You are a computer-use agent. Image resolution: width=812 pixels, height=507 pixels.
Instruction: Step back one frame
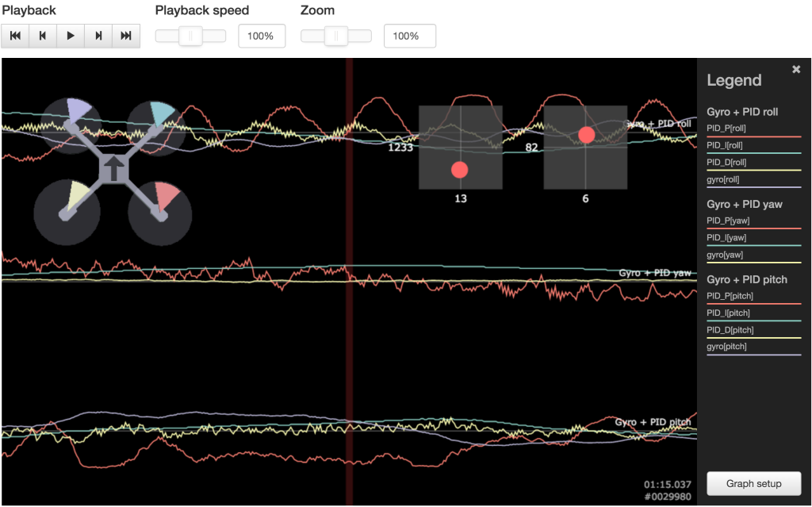pyautogui.click(x=43, y=35)
